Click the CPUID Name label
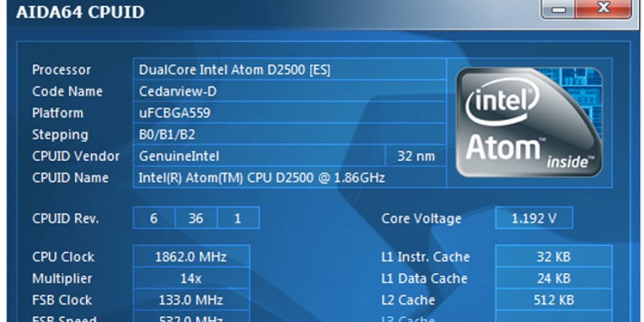This screenshot has width=644, height=322. pos(70,177)
